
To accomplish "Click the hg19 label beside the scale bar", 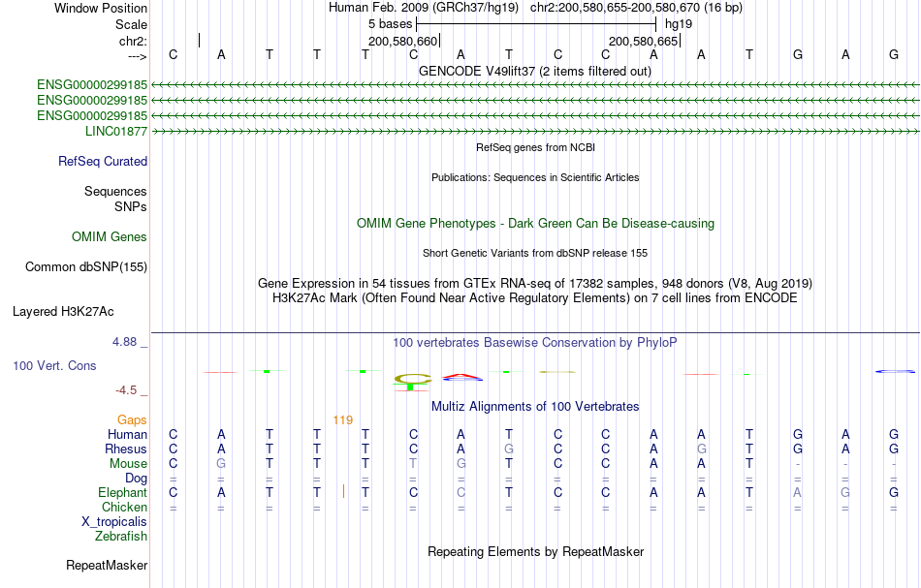I will (679, 24).
